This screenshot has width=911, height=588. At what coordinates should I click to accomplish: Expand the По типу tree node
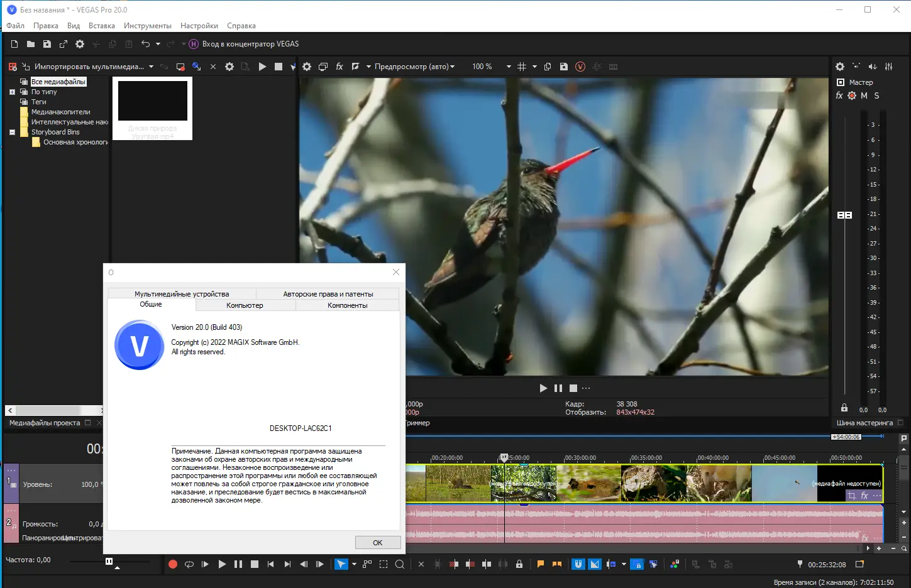pyautogui.click(x=12, y=92)
